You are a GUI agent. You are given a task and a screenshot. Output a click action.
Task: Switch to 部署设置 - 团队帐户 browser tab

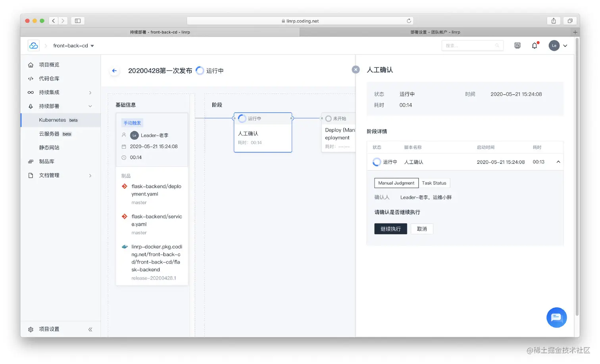coord(435,32)
